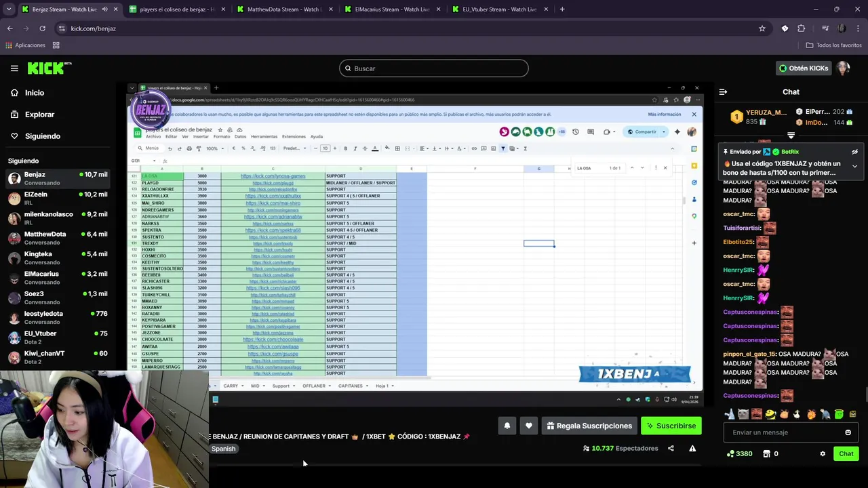868x488 pixels.
Task: Mute the Benjaz Stream tab audio
Action: pos(104,9)
